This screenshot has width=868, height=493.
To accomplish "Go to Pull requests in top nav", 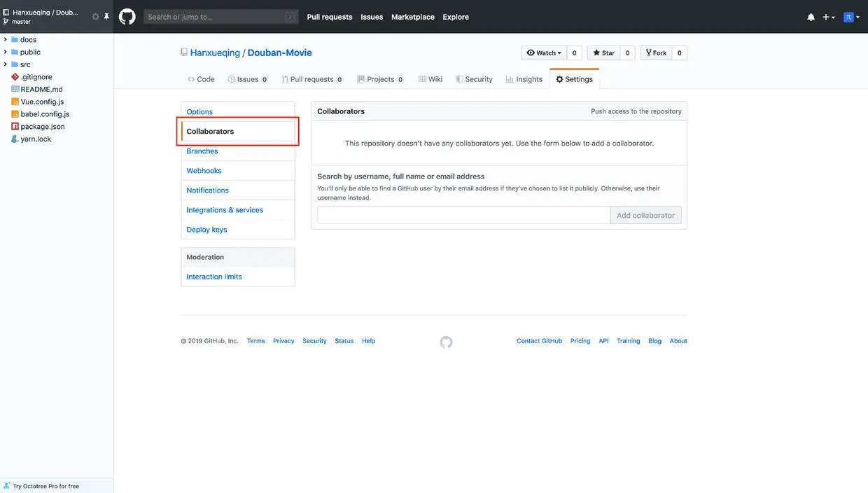I will point(330,17).
